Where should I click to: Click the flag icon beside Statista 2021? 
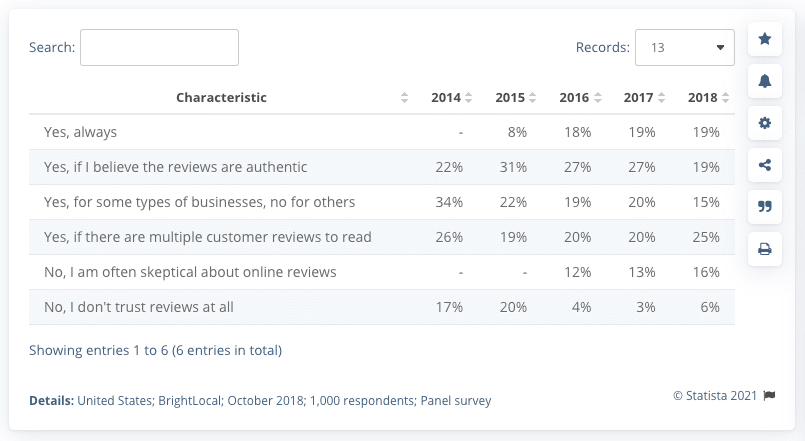click(769, 395)
